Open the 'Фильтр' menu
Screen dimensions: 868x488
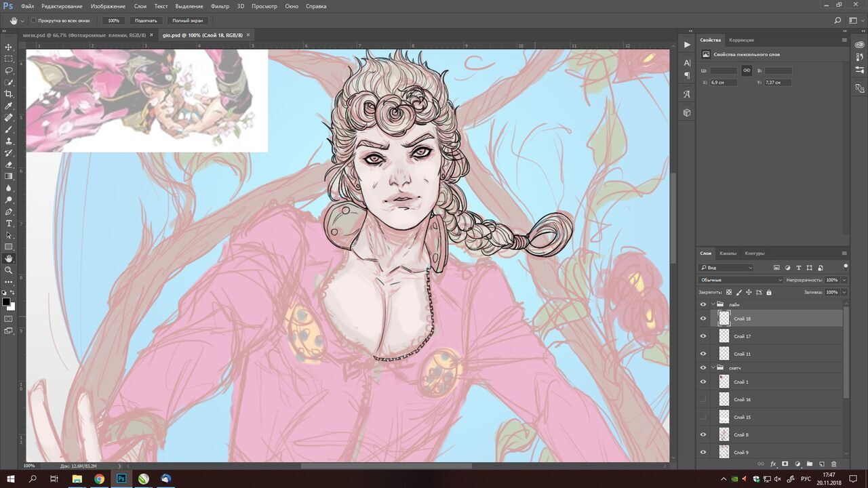click(220, 6)
